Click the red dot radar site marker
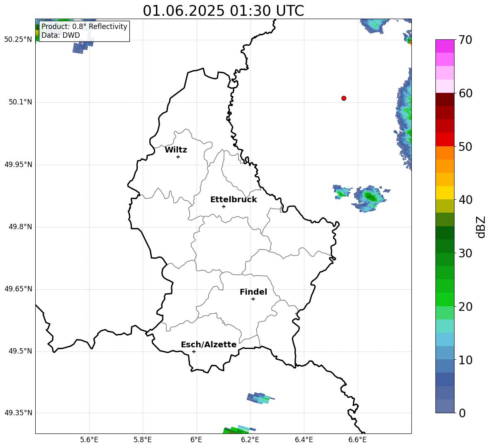Viewport: 491px width, 448px height. coord(344,98)
